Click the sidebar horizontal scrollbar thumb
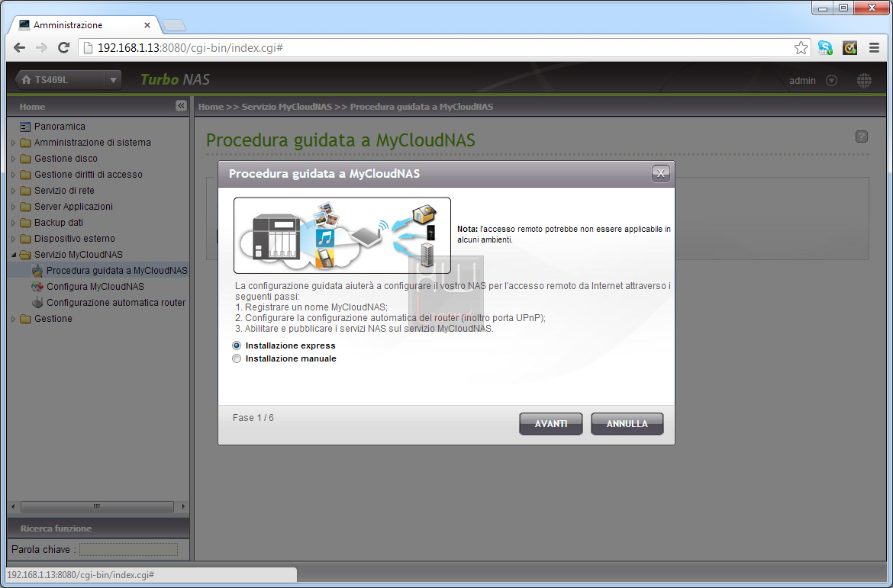This screenshot has width=893, height=588. click(97, 506)
